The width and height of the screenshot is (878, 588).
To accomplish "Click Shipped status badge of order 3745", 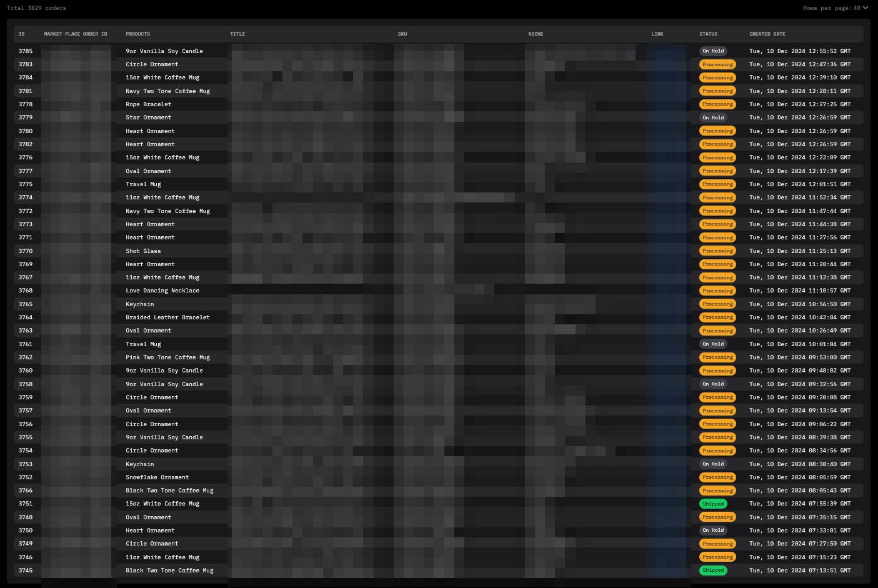I will 713,571.
